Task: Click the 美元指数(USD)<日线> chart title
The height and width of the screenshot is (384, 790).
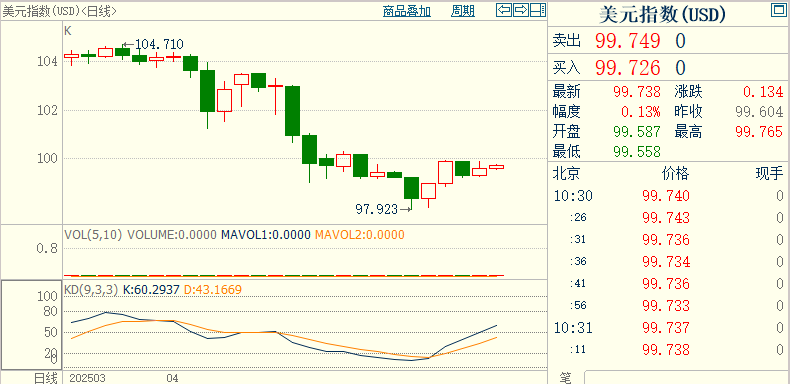Action: pos(59,11)
